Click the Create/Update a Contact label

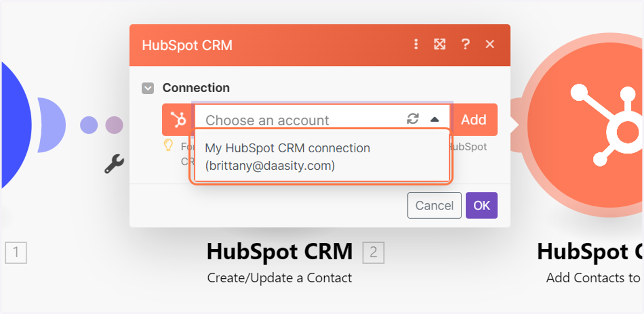tap(280, 278)
